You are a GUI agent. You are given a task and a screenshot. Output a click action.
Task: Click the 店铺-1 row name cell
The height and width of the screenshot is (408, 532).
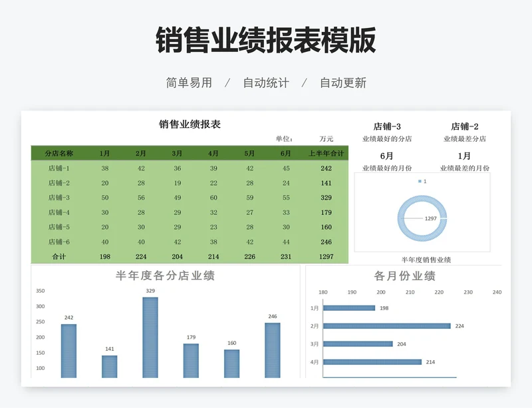(59, 168)
